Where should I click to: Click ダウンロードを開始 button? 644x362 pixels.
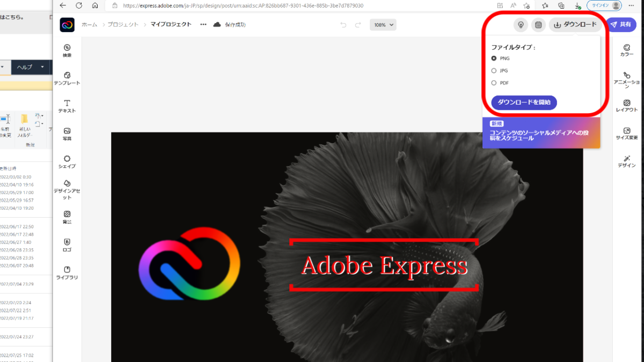(524, 102)
